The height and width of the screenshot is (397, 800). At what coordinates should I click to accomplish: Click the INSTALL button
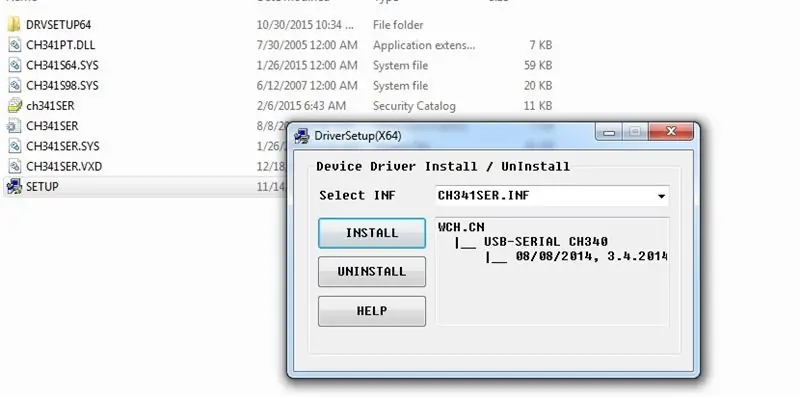372,233
